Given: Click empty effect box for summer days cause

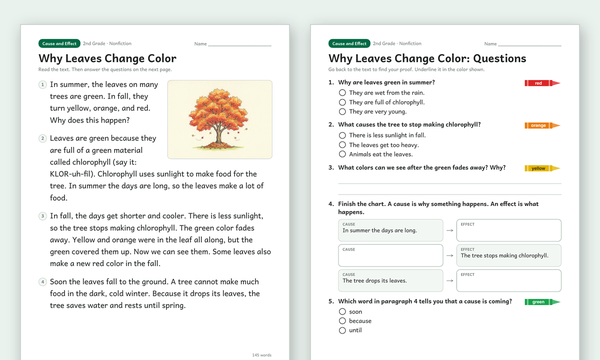Looking at the screenshot, I should 509,230.
